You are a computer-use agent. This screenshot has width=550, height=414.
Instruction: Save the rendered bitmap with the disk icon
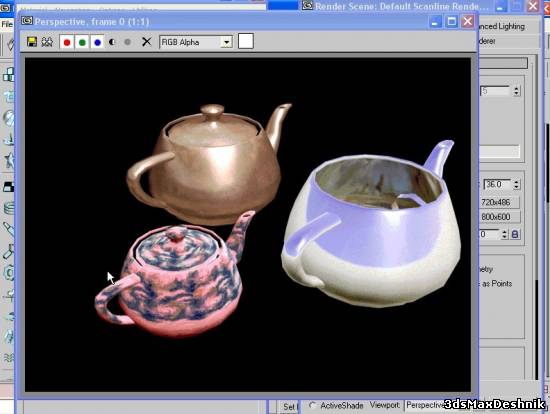point(32,42)
